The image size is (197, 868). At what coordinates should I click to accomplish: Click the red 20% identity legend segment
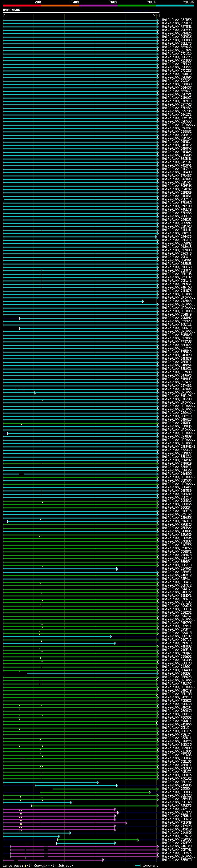point(22,6)
